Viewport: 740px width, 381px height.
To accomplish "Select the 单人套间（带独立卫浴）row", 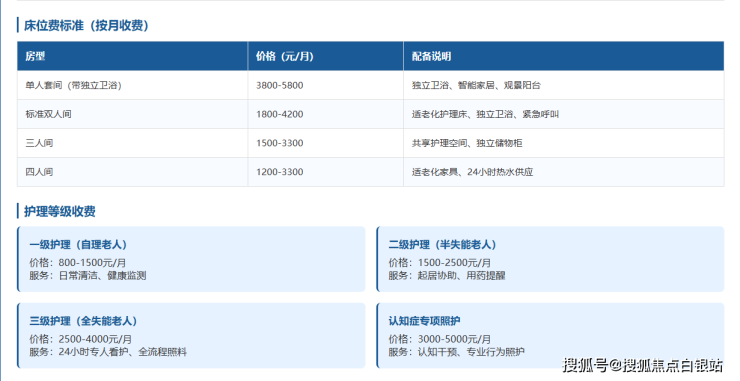I will (370, 85).
